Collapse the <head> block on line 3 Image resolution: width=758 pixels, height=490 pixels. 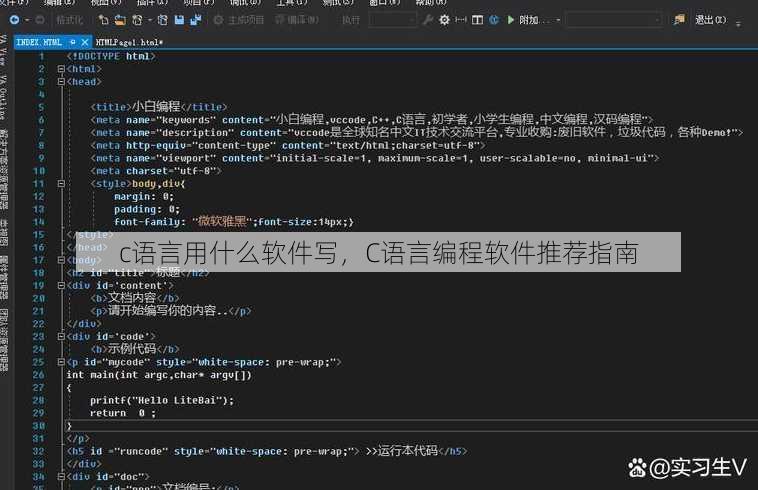61,82
